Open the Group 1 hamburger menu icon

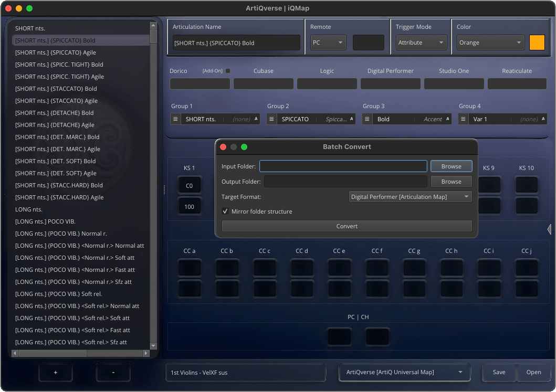[x=175, y=119]
